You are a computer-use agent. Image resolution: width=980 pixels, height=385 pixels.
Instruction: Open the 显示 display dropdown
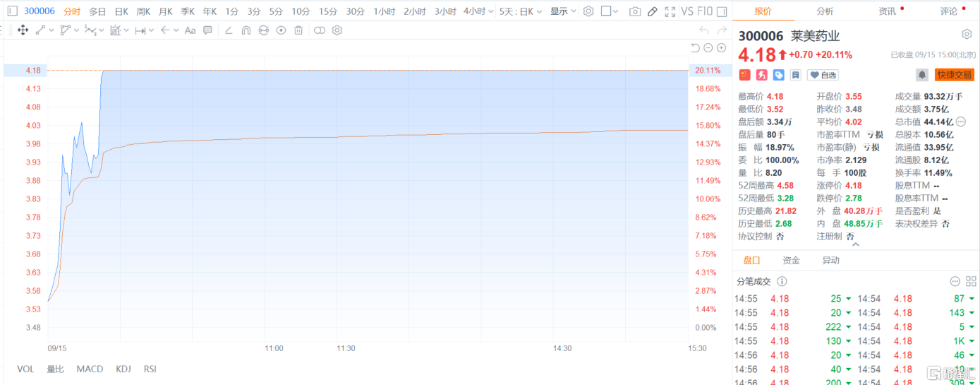point(563,11)
